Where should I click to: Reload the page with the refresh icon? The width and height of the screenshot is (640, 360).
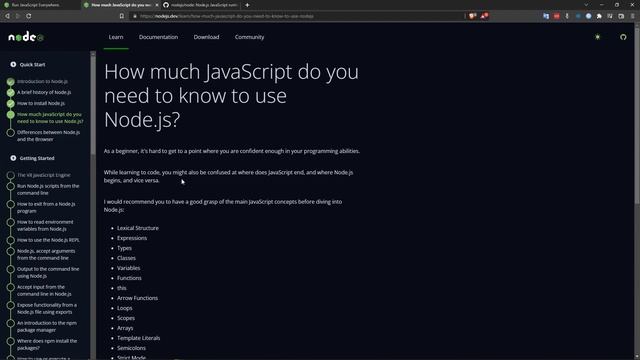(29, 16)
